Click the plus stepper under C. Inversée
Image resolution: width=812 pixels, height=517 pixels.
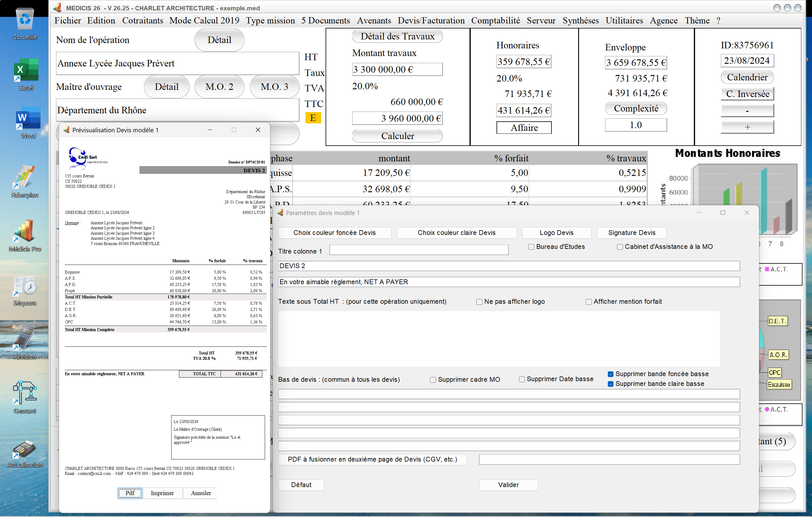pyautogui.click(x=747, y=127)
